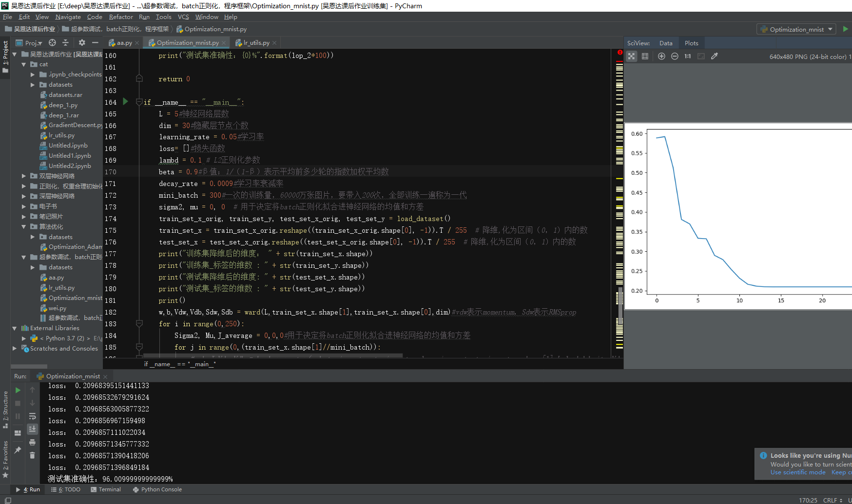Toggle scroll to end in run console
The height and width of the screenshot is (504, 852).
32,429
